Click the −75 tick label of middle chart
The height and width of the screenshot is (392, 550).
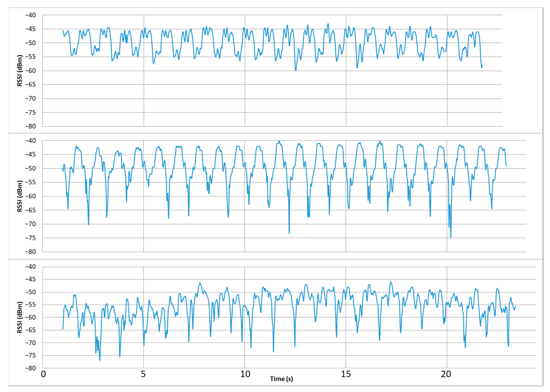click(x=30, y=238)
